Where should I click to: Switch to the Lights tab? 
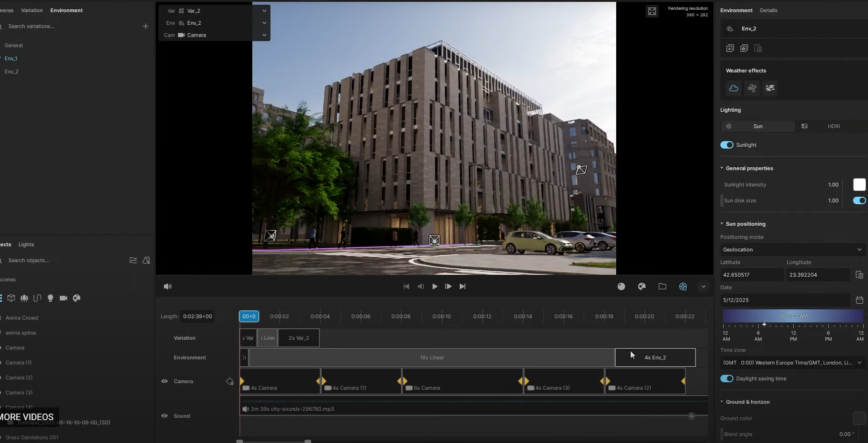[26, 244]
